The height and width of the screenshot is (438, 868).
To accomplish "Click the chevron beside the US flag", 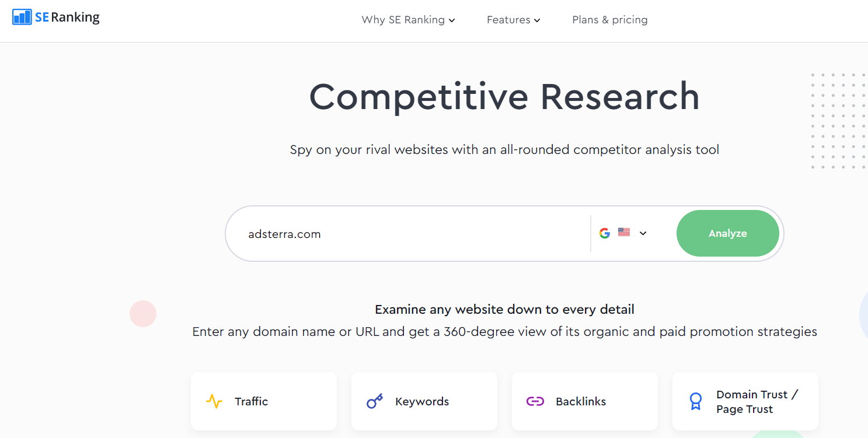I will [643, 233].
